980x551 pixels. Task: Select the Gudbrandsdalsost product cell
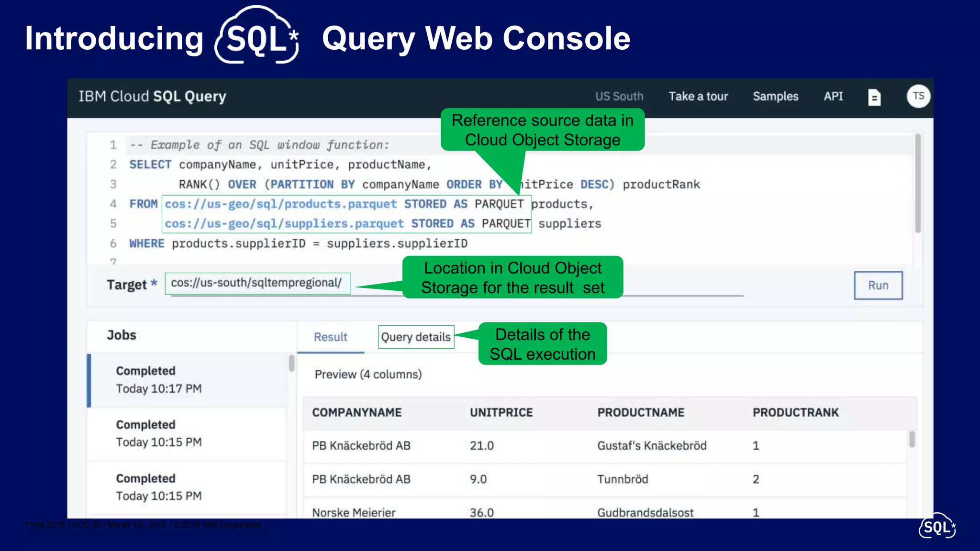pyautogui.click(x=645, y=513)
